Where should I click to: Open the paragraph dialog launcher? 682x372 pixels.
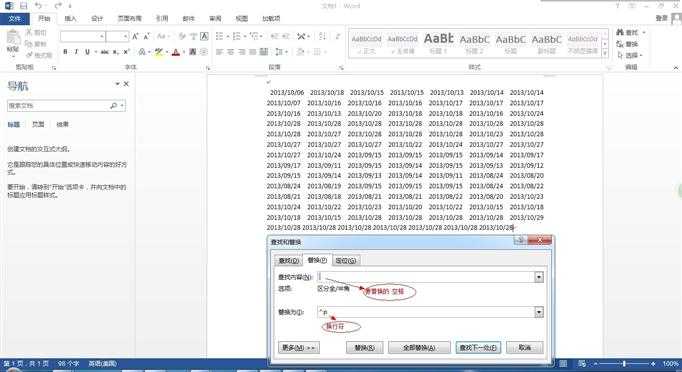tap(341, 68)
